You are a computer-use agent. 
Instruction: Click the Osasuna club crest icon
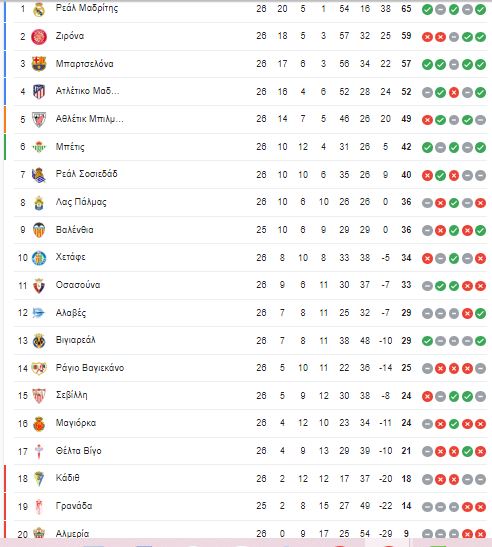[x=39, y=286]
